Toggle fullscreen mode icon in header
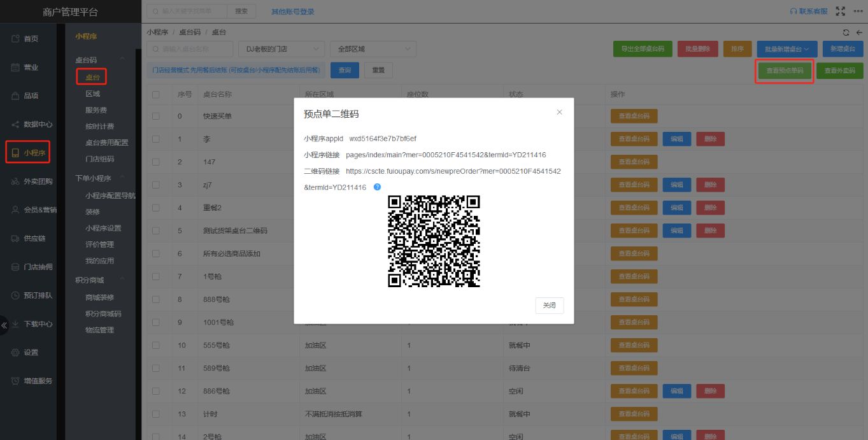 [841, 11]
